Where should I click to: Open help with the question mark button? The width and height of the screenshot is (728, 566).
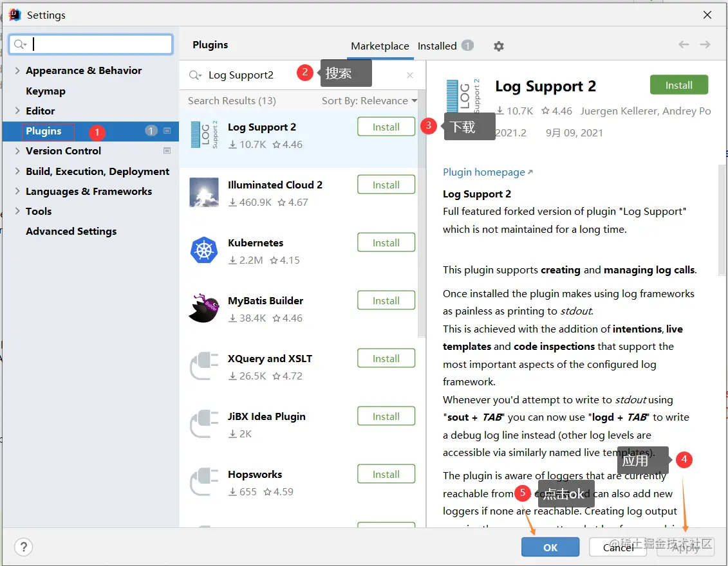point(24,547)
